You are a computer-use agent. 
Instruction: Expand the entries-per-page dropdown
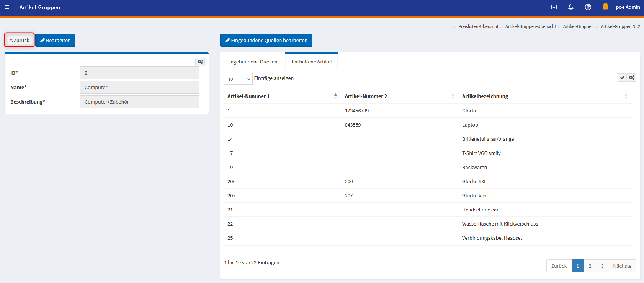tap(238, 79)
